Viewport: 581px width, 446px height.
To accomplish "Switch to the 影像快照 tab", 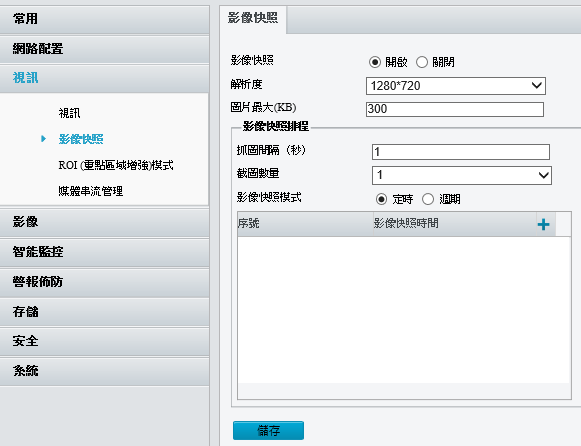I will tap(253, 18).
